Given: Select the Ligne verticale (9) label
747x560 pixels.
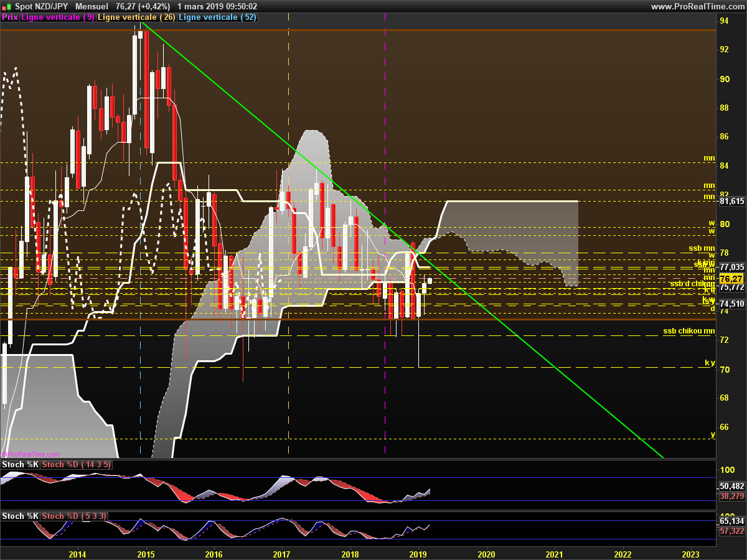Looking at the screenshot, I should pos(58,17).
